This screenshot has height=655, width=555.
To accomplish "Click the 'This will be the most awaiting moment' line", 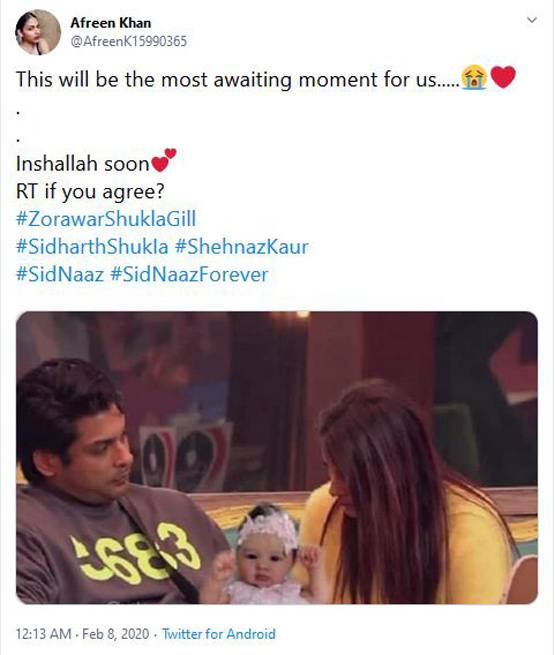I will [238, 79].
